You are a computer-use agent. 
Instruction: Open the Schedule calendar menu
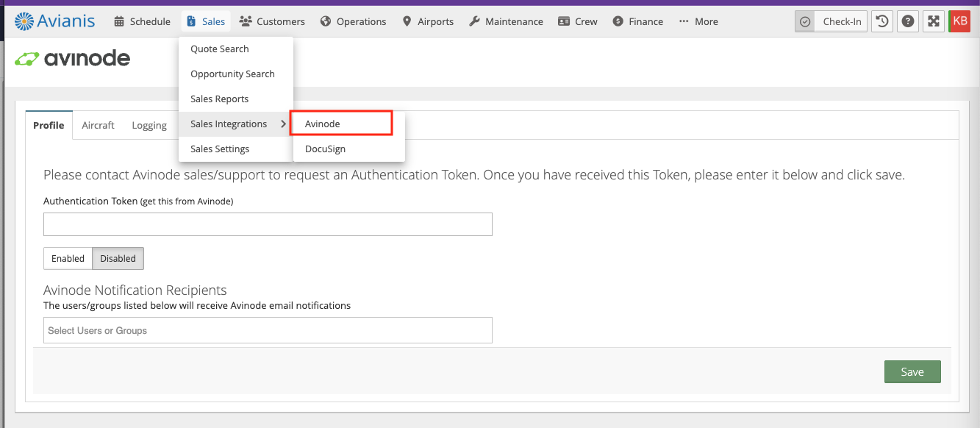(x=143, y=21)
